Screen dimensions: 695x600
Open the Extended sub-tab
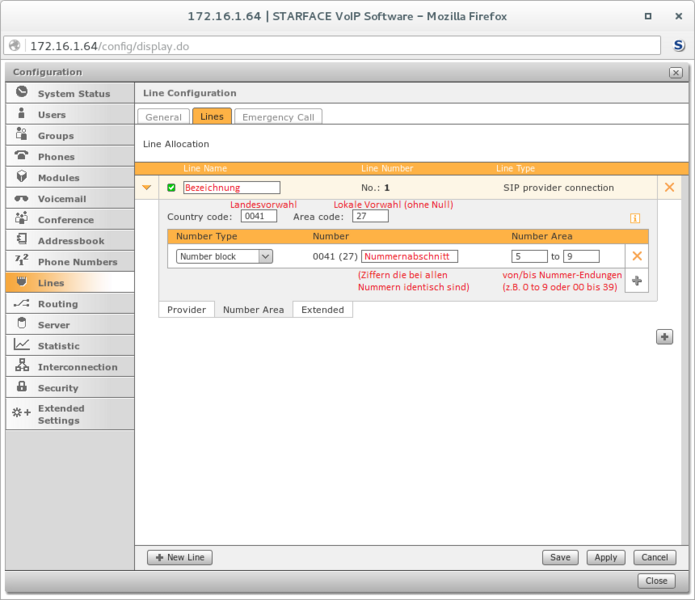coord(323,310)
